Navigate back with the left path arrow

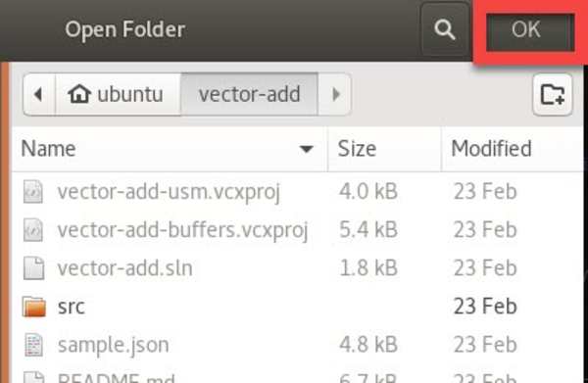pos(39,94)
